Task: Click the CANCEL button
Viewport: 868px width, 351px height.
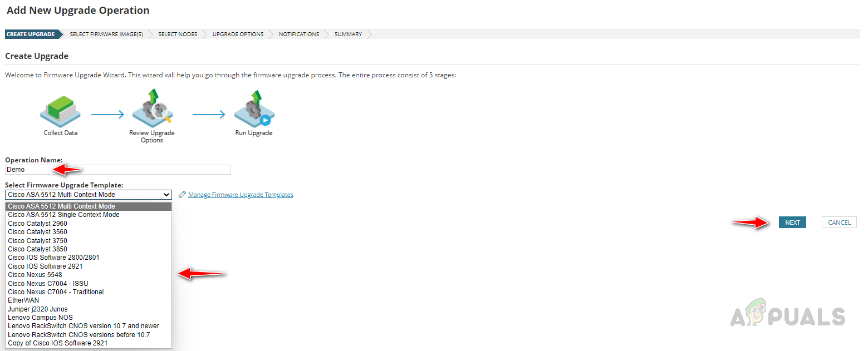Action: click(x=839, y=223)
